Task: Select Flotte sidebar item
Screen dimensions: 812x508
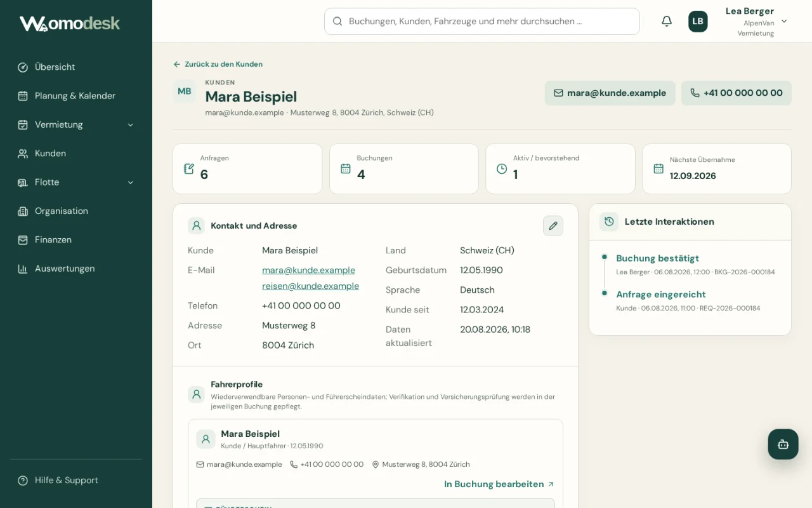Action: 76,182
